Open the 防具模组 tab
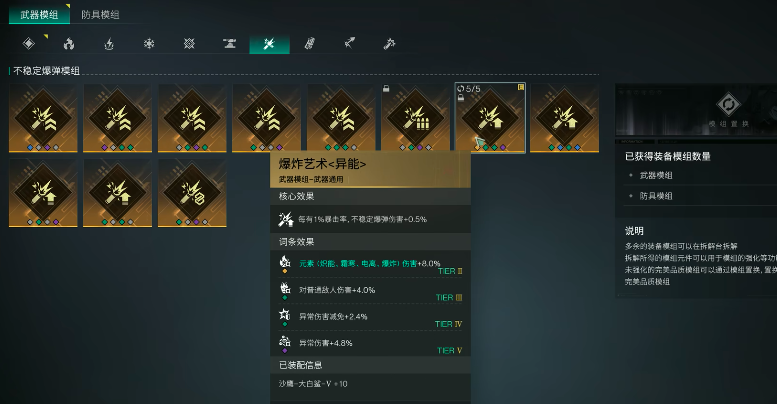 coord(100,14)
